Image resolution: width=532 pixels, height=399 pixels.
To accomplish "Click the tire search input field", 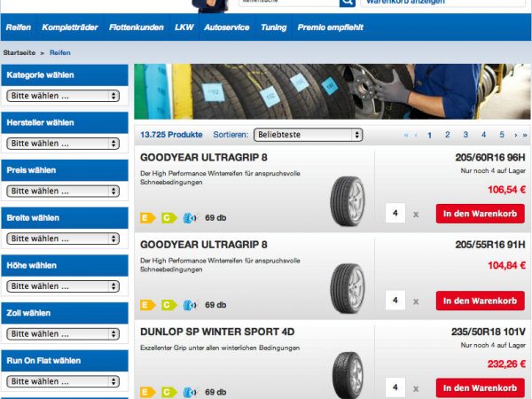I will tap(289, 3).
